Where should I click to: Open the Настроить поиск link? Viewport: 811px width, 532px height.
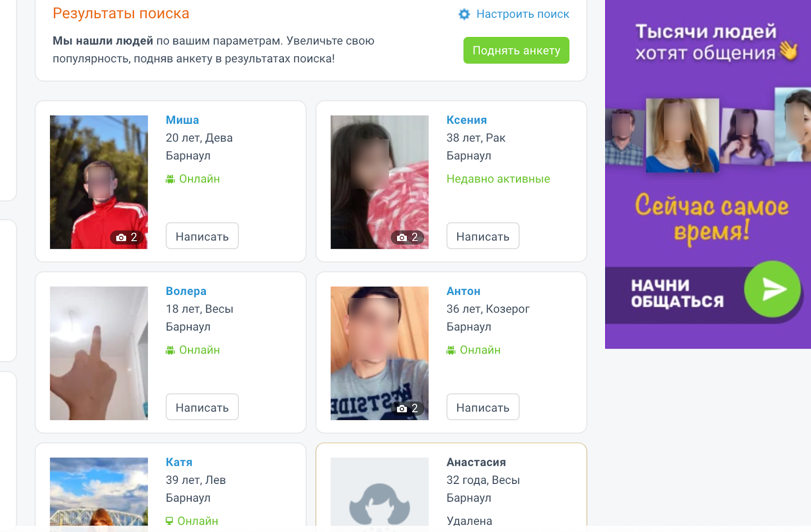click(523, 14)
